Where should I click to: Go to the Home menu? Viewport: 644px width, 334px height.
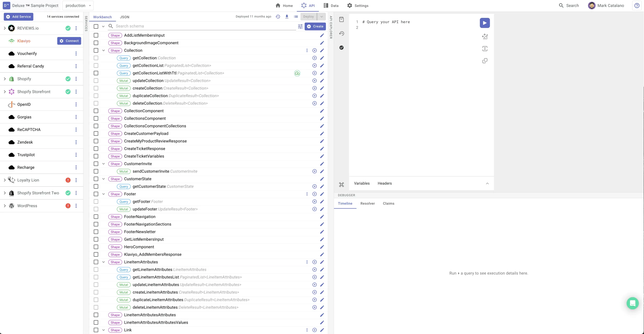coord(284,6)
